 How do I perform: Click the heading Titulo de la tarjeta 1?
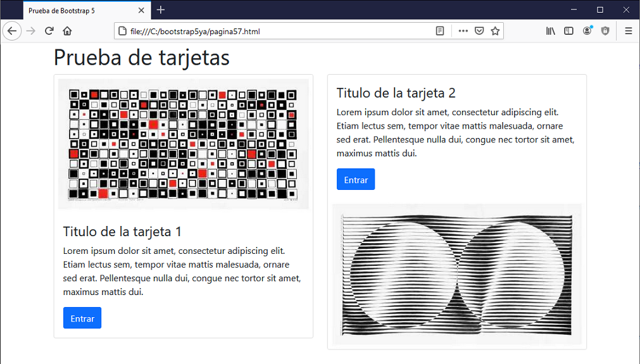(122, 232)
